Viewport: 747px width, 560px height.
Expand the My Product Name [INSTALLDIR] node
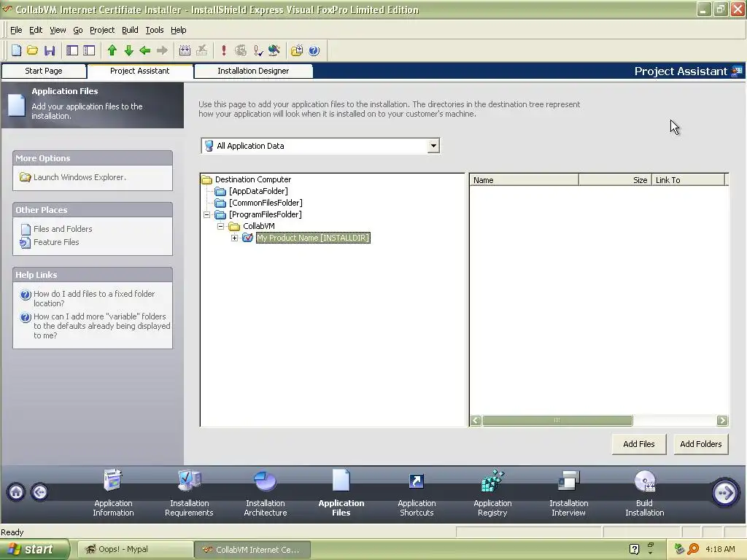pyautogui.click(x=234, y=238)
